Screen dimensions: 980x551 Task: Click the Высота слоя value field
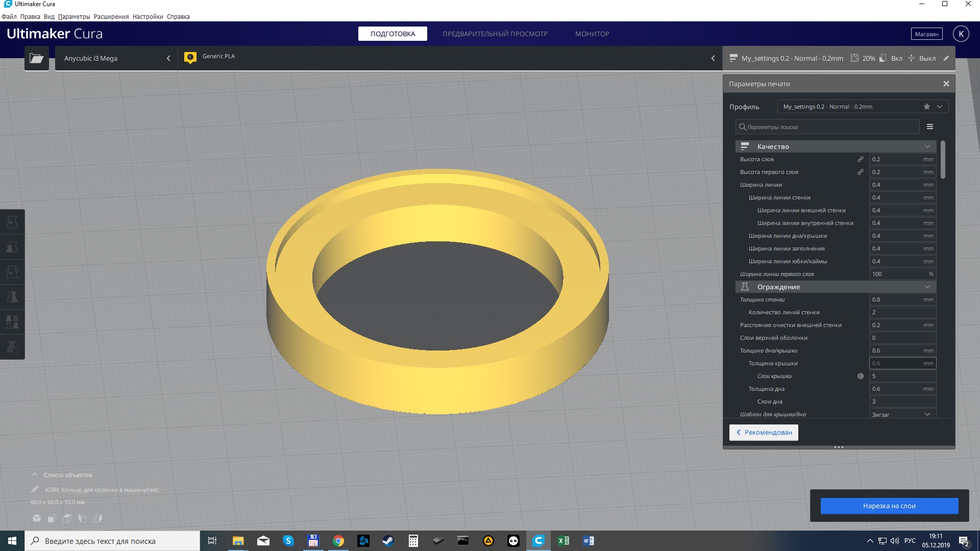click(902, 159)
